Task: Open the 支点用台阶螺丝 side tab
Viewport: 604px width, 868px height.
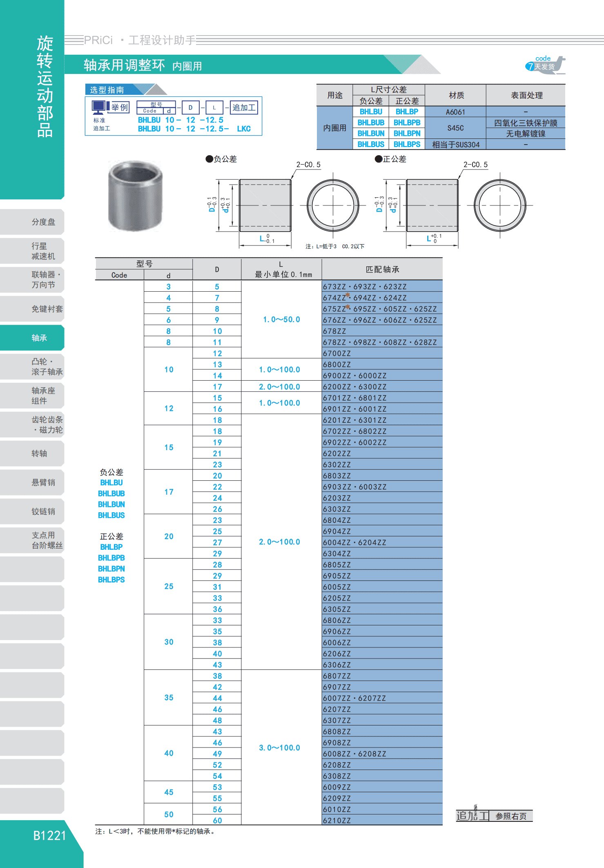Action: point(32,540)
